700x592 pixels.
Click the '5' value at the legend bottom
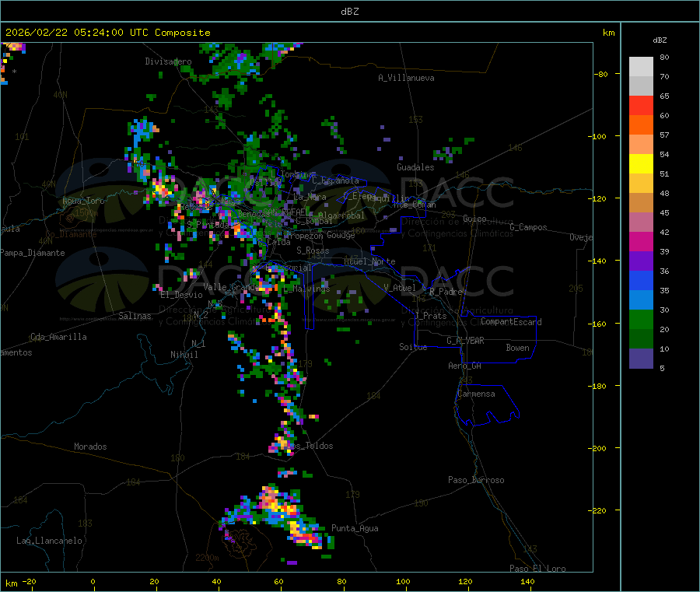pyautogui.click(x=662, y=368)
